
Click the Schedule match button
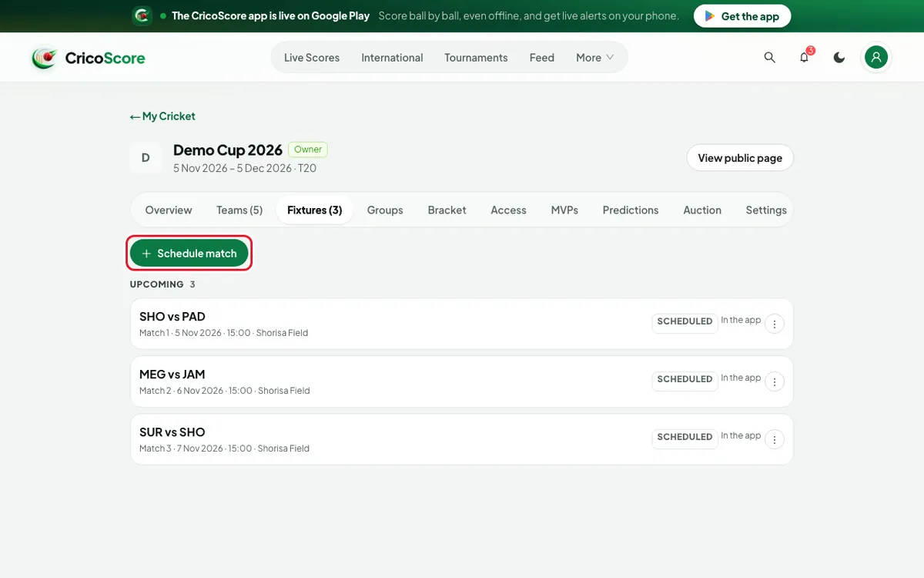[x=189, y=254]
